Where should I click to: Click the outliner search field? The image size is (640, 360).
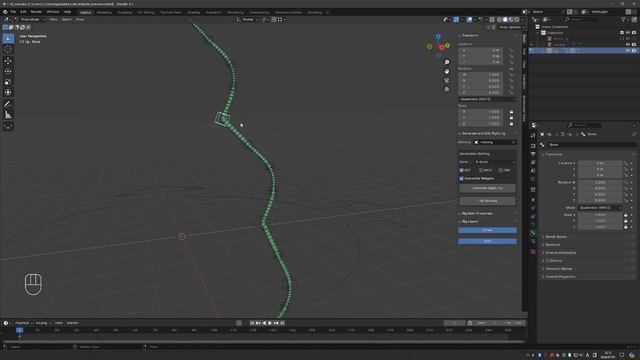point(586,19)
